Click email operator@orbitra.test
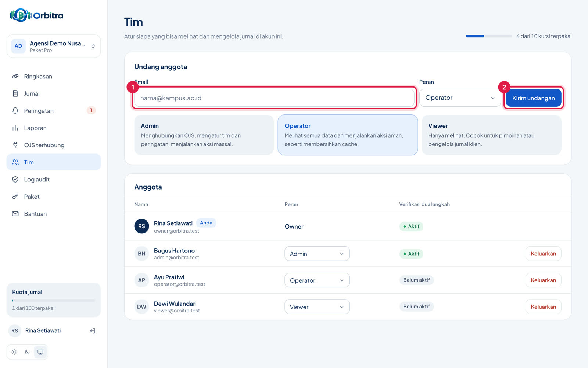This screenshot has height=368, width=588. click(179, 284)
